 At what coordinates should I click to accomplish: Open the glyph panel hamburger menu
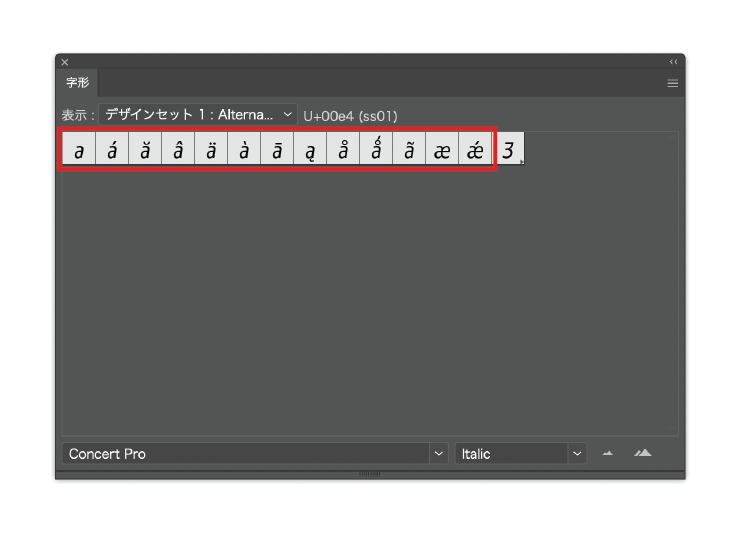673,84
